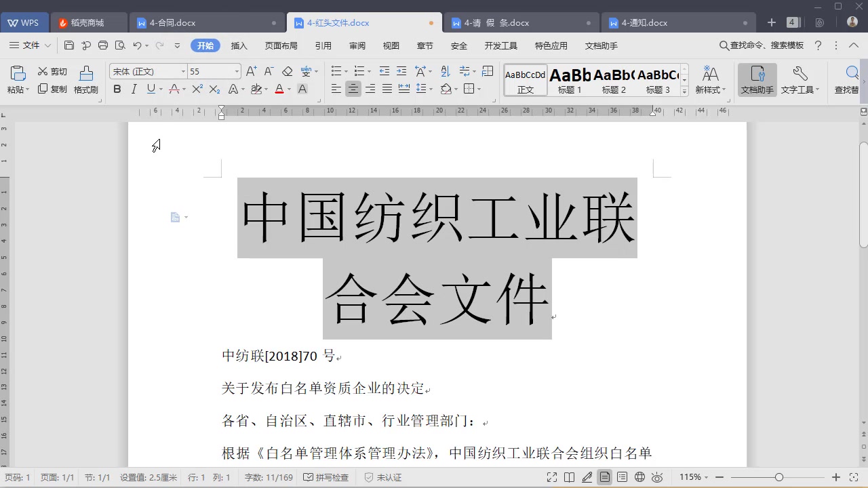Click the 拼写检查 status bar item
The height and width of the screenshot is (488, 868).
[x=326, y=477]
